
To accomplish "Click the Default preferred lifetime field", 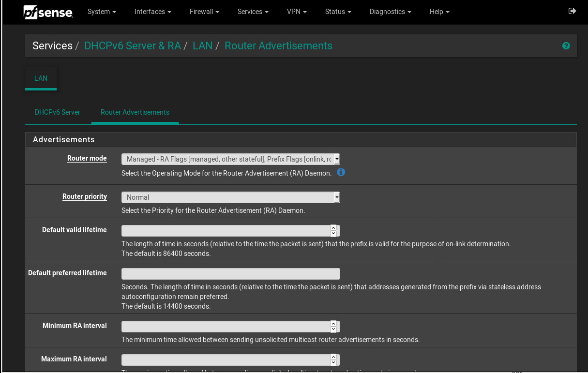I will pos(230,274).
